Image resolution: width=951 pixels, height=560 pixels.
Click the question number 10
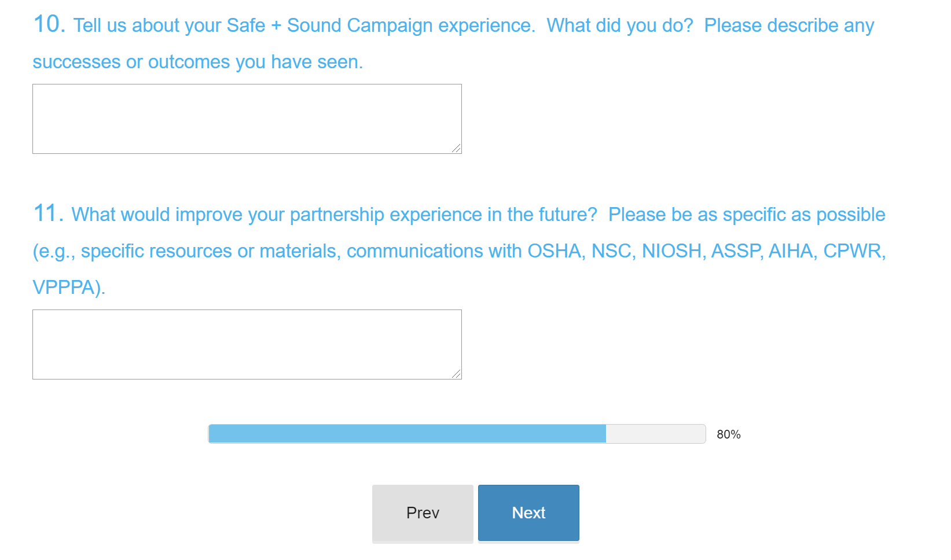49,24
